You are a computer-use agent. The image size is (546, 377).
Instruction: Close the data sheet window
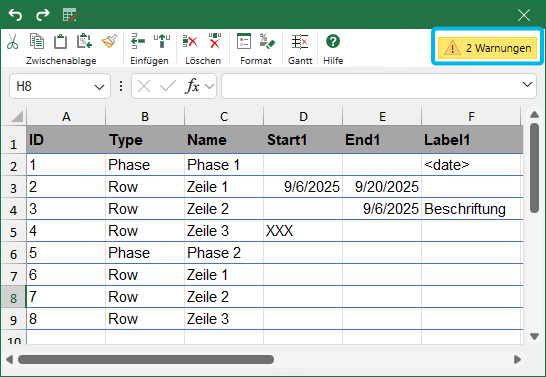point(524,15)
